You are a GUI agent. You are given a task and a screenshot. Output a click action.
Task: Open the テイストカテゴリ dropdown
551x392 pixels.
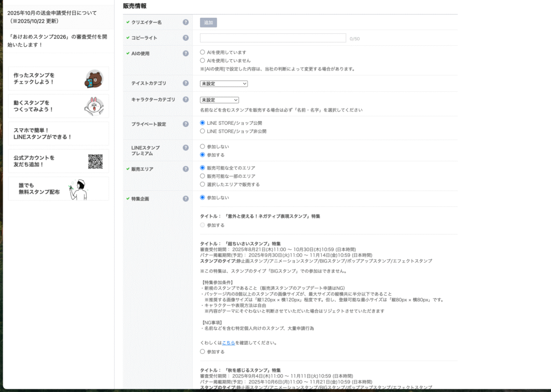223,83
